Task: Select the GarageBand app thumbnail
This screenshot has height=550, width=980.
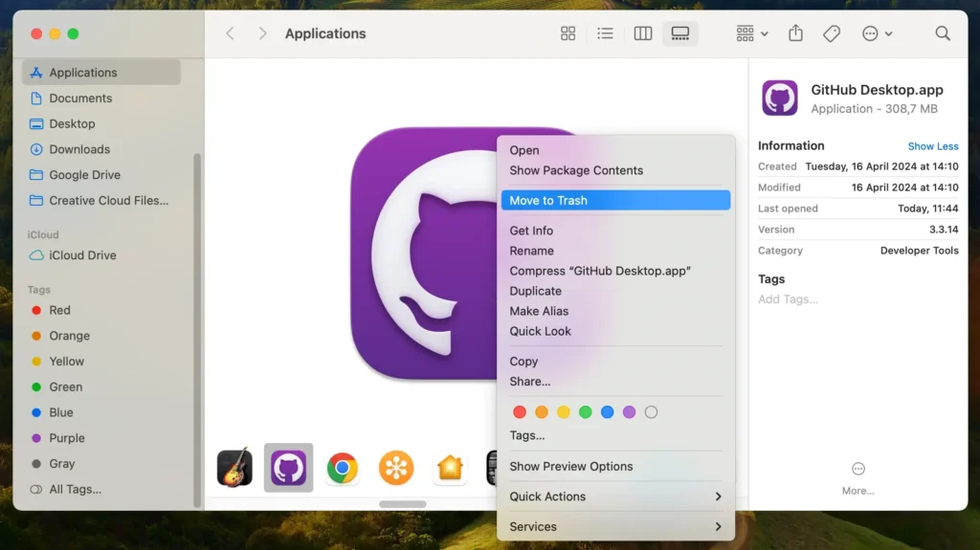Action: click(235, 468)
